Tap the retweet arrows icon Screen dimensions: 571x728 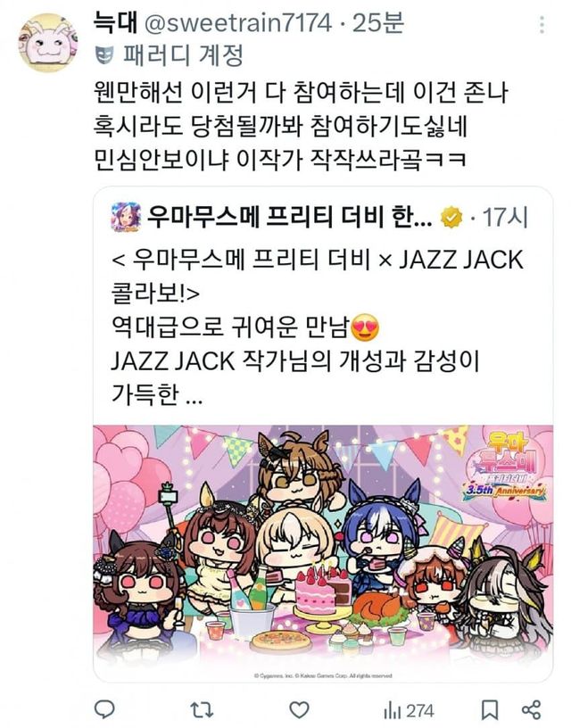pyautogui.click(x=202, y=710)
